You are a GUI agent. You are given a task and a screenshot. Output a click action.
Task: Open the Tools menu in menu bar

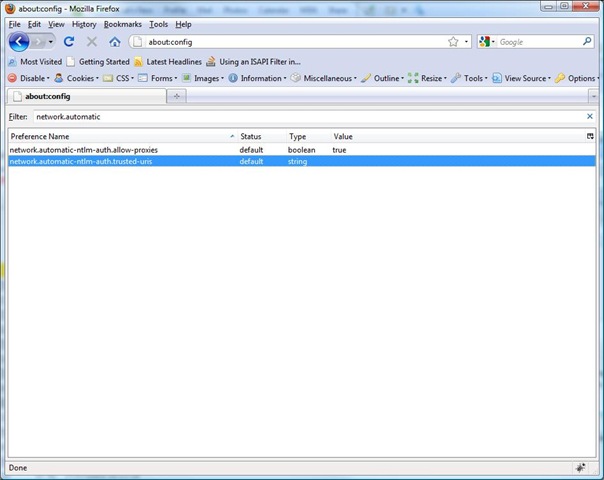(159, 24)
